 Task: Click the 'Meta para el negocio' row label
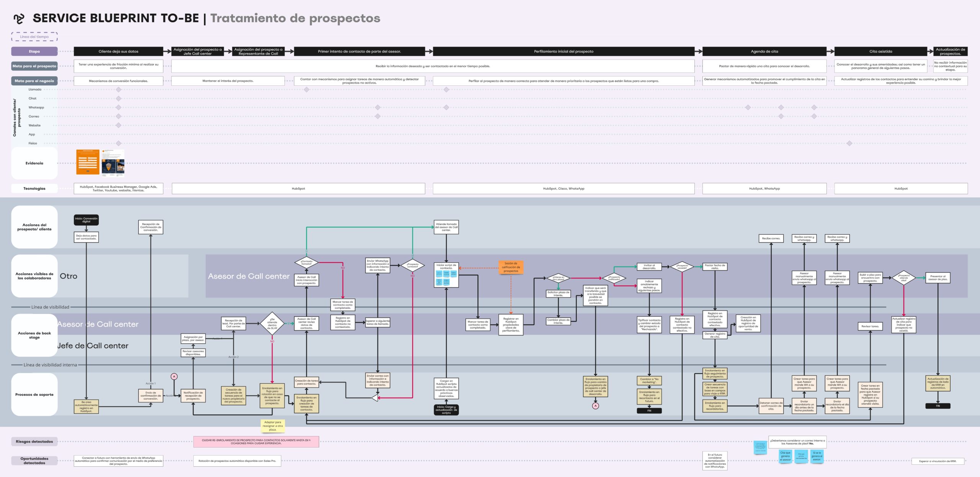pyautogui.click(x=34, y=81)
